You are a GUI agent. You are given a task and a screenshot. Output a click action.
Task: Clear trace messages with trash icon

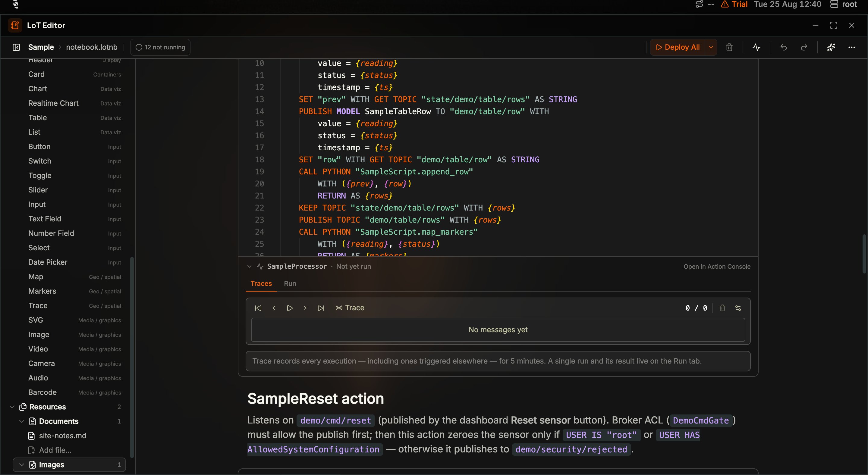pyautogui.click(x=722, y=308)
